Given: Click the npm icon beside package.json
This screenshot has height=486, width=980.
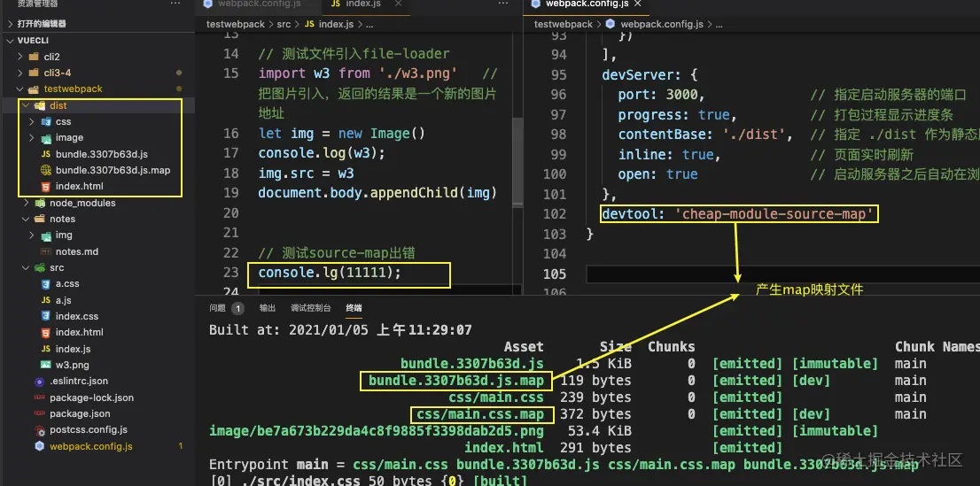Looking at the screenshot, I should pos(40,413).
